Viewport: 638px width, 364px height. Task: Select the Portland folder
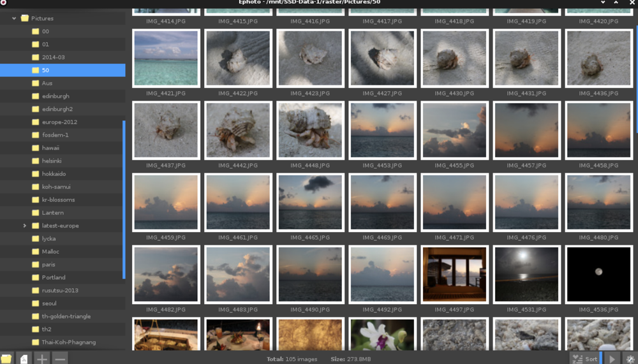63,277
